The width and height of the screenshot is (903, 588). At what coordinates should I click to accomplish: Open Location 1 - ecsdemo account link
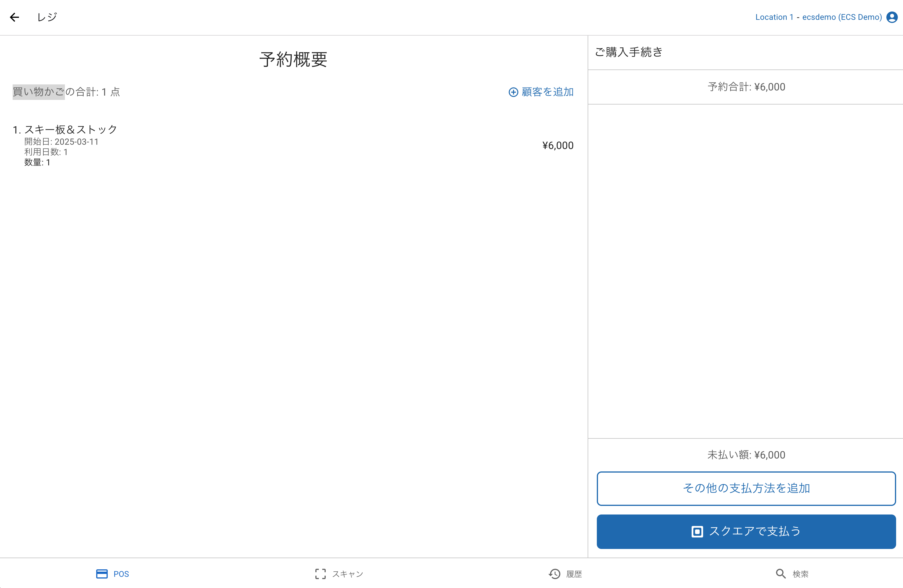point(818,17)
